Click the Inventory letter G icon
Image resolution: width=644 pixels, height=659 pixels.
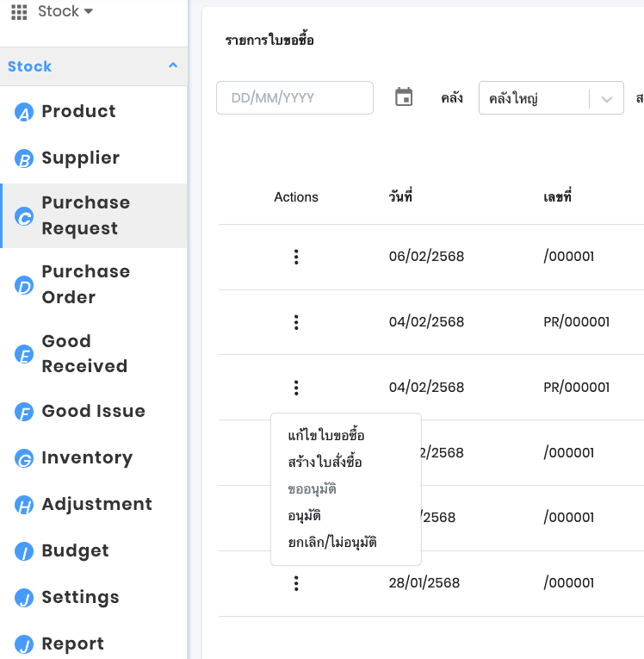(x=24, y=458)
